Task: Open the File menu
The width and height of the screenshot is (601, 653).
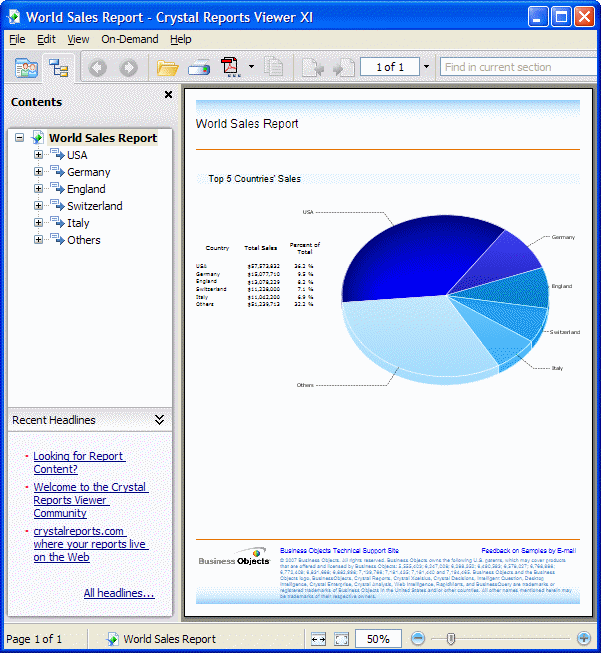Action: tap(17, 39)
